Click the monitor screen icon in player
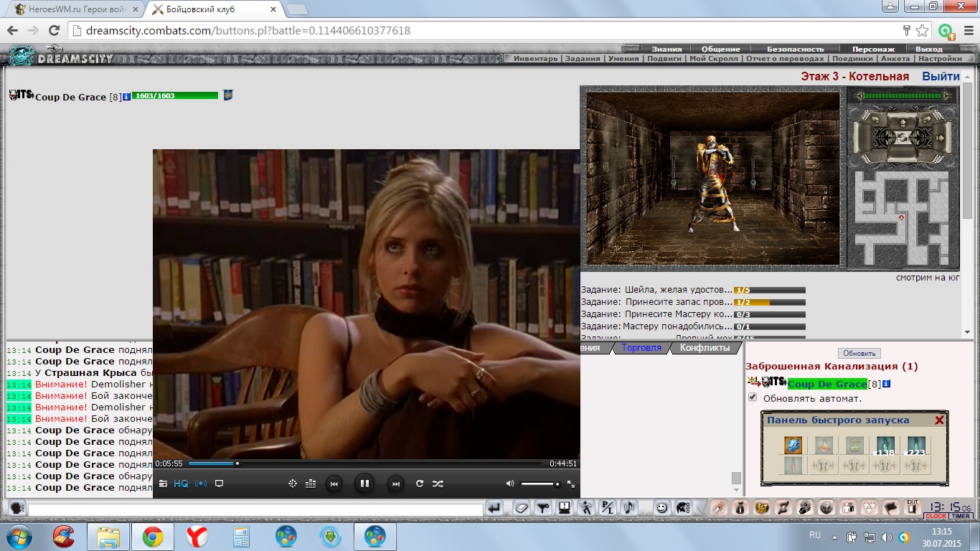The height and width of the screenshot is (551, 980). pyautogui.click(x=220, y=484)
